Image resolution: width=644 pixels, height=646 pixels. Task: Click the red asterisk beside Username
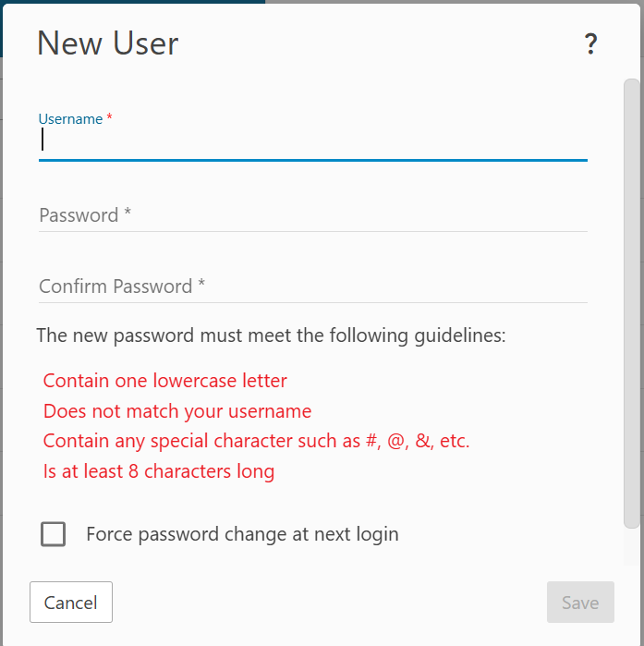(x=110, y=118)
